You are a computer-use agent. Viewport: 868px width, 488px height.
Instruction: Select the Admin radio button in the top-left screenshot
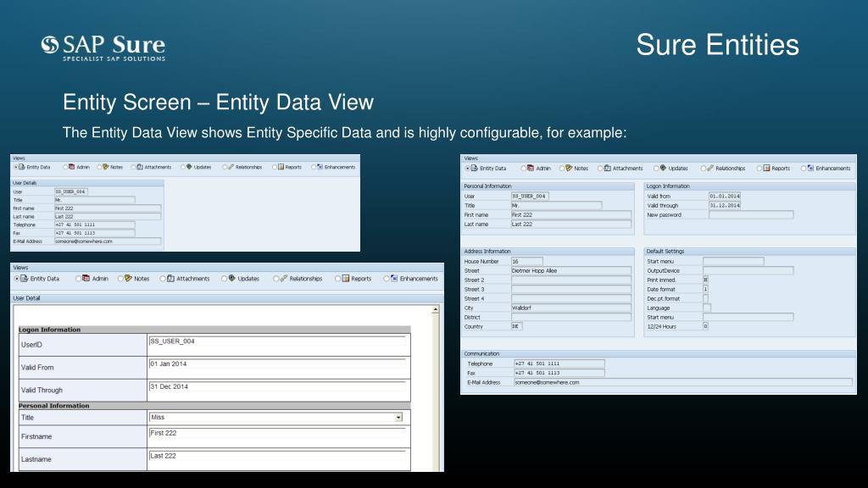point(65,167)
